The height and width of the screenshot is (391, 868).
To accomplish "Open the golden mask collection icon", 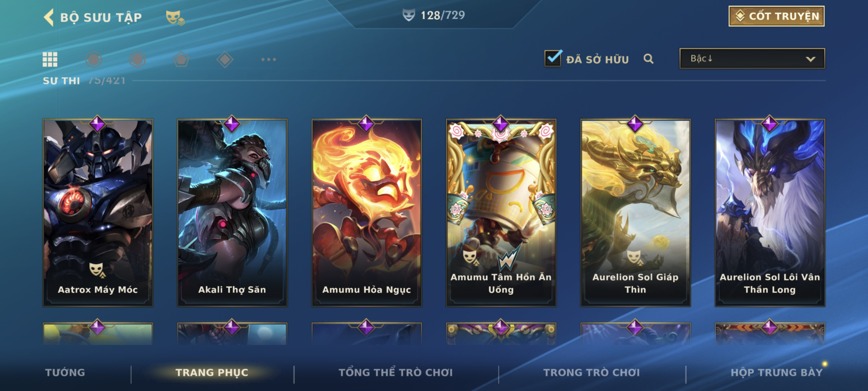I will coord(175,18).
